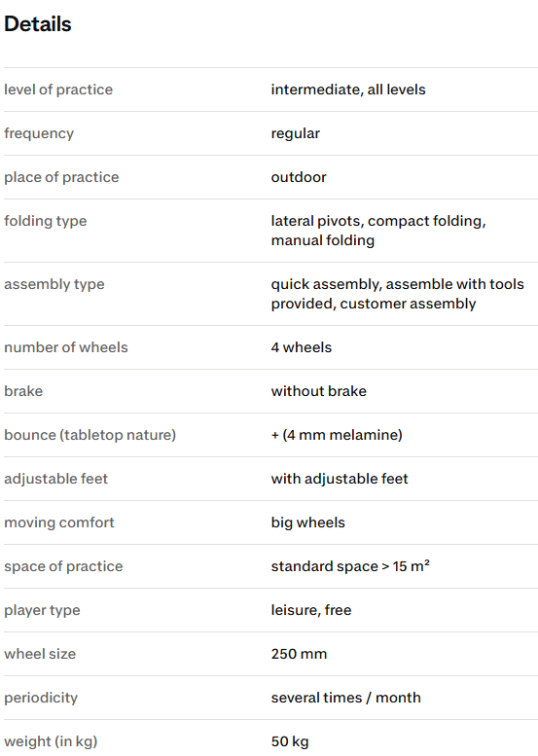
Task: Select the 'without brake' value
Action: 319,391
